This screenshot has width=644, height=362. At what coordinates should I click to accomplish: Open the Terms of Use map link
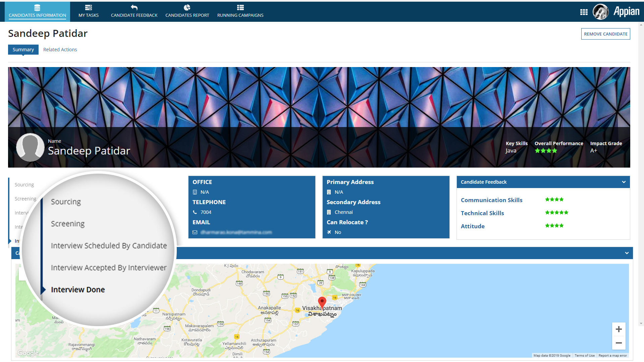[x=584, y=356]
